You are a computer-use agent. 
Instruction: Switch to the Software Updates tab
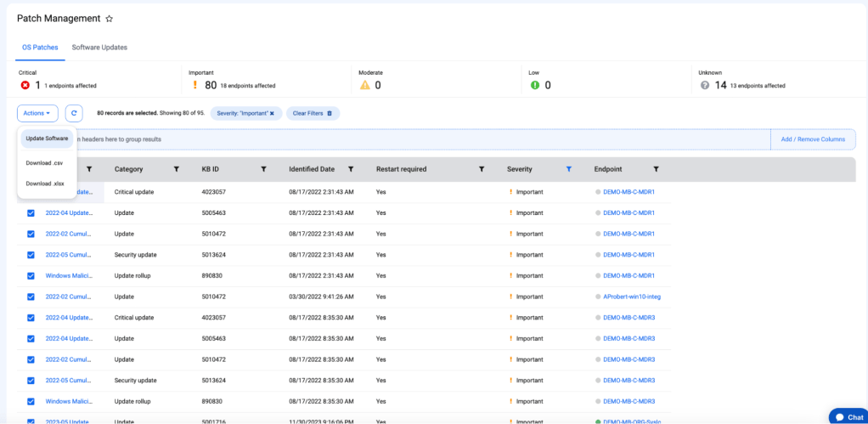99,48
